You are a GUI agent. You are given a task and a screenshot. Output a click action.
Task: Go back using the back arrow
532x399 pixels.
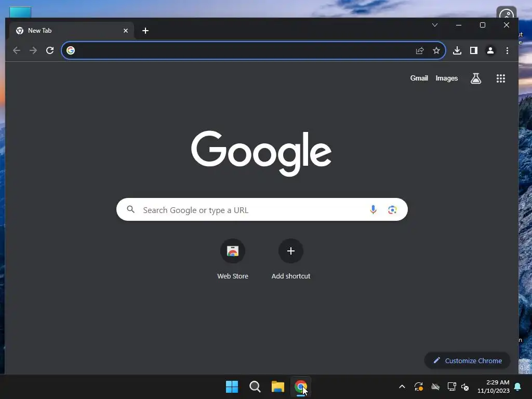16,50
